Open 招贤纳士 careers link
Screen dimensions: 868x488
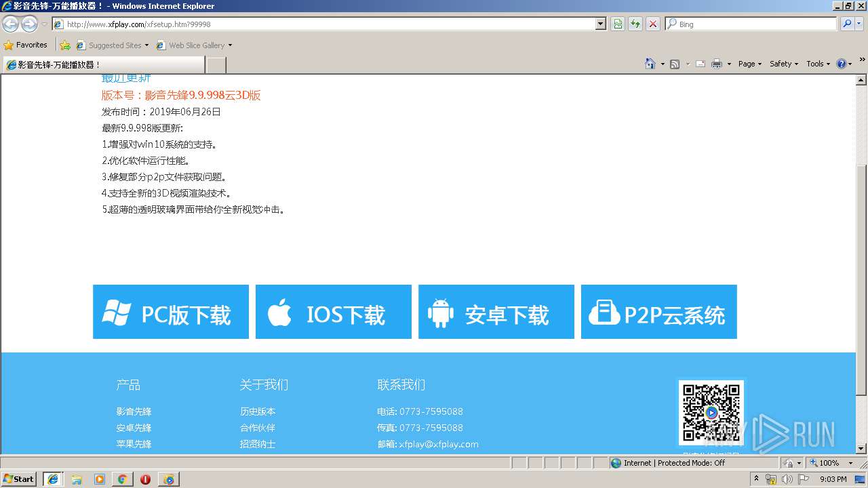coord(258,444)
